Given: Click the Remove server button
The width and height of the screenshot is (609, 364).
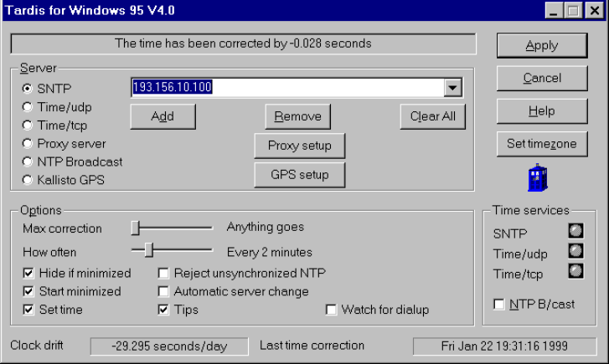Looking at the screenshot, I should tap(298, 116).
